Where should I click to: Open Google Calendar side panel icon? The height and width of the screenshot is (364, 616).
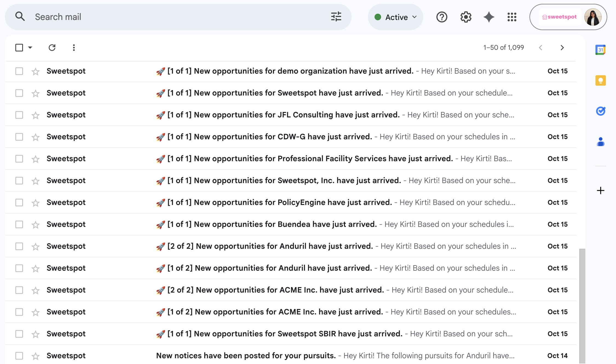click(600, 50)
